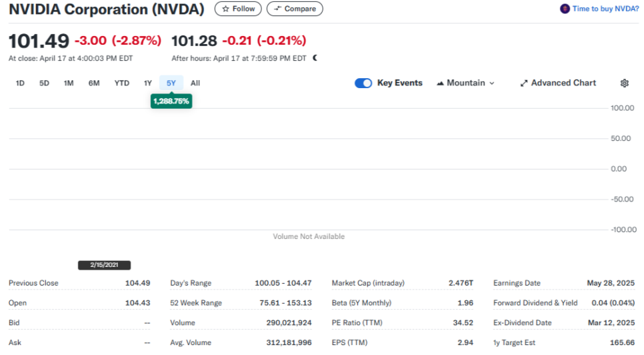
Task: Toggle Key Events switch off
Action: [x=363, y=83]
